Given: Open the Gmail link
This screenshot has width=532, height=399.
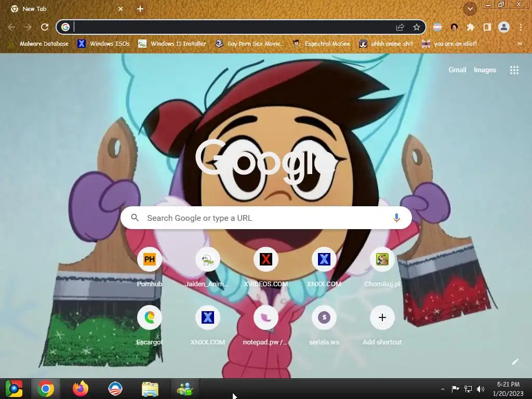Looking at the screenshot, I should pos(457,70).
